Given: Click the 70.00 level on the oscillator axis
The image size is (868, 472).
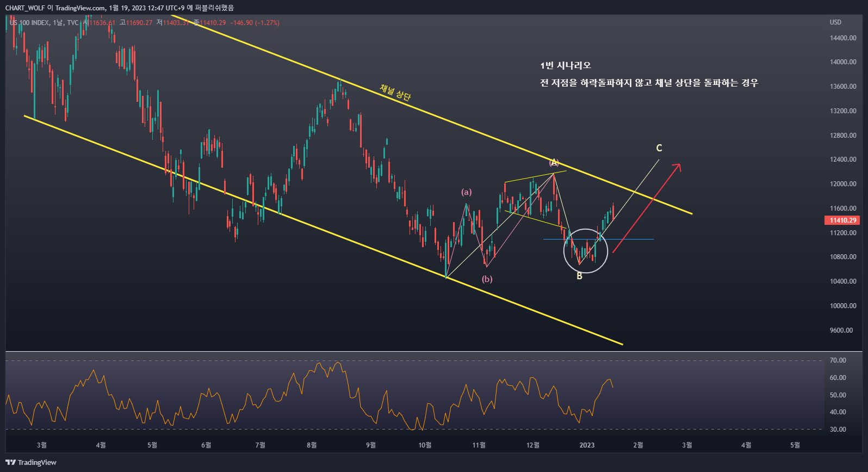Looking at the screenshot, I should pos(838,360).
